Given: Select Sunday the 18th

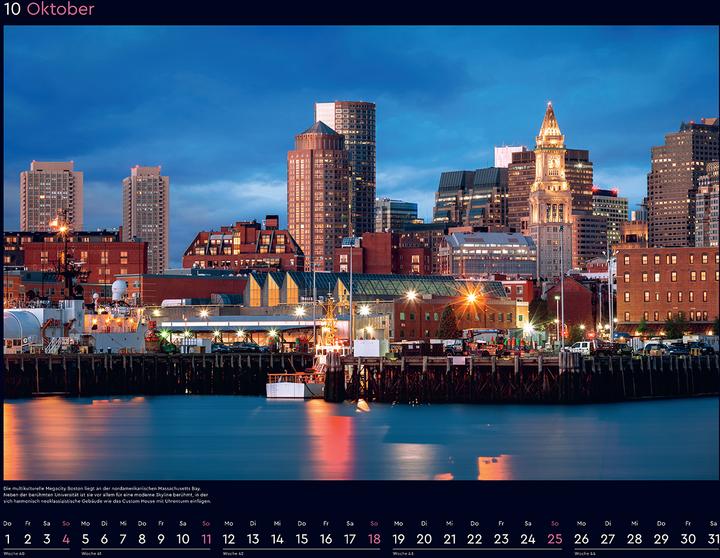Looking at the screenshot, I should pyautogui.click(x=373, y=538).
